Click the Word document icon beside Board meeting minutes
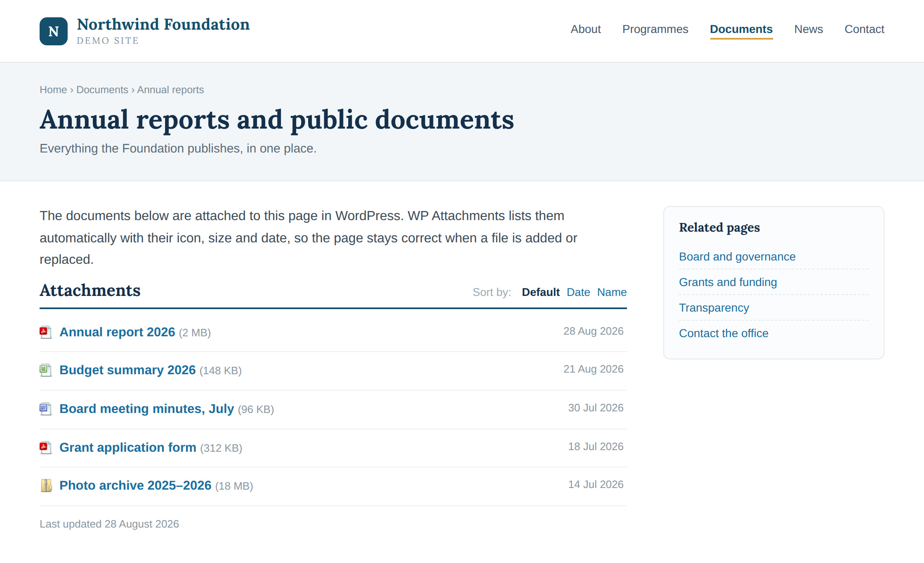The image size is (924, 563). (46, 409)
